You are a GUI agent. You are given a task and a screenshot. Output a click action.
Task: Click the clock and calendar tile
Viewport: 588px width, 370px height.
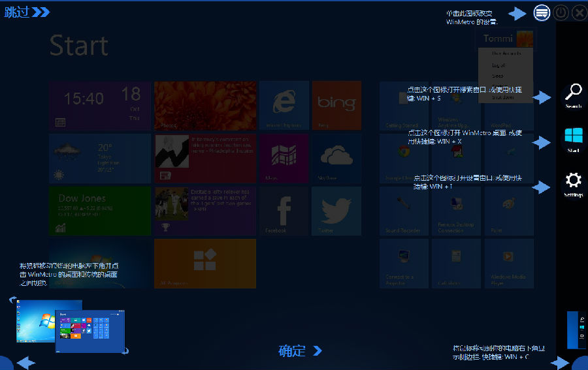click(x=99, y=105)
